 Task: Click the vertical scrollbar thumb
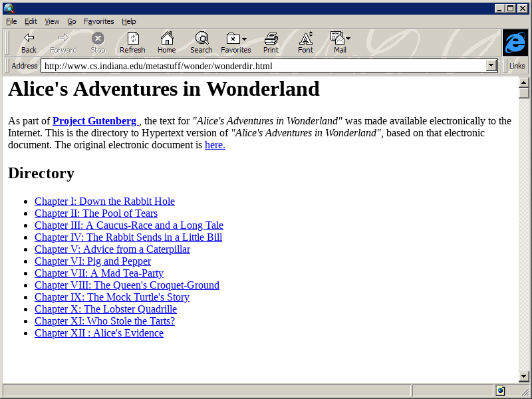[x=523, y=93]
